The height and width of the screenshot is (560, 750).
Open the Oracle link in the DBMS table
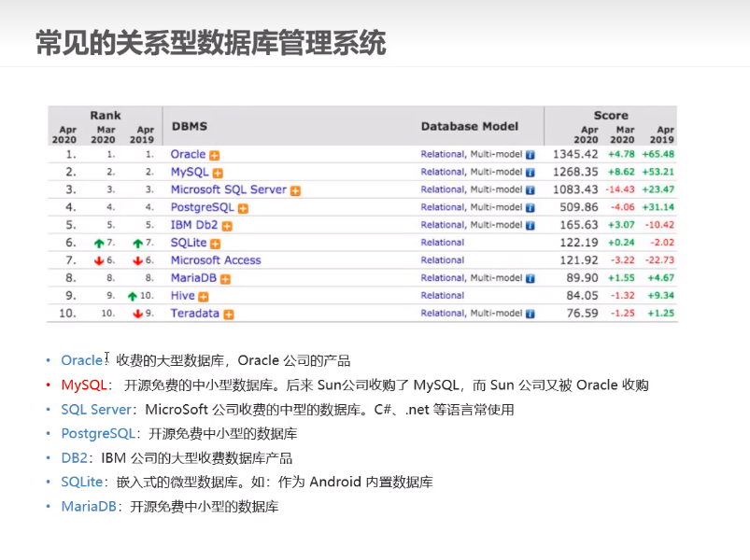[188, 154]
